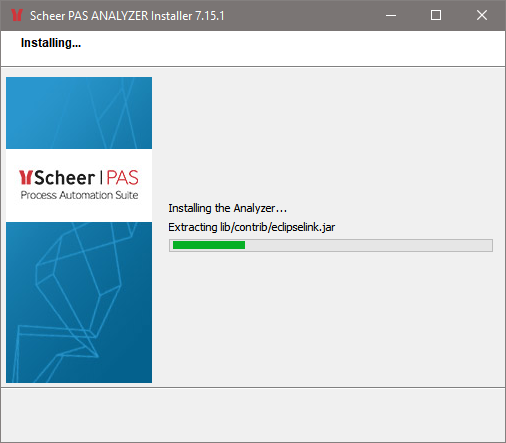
Task: Click the red emblem in the Scheer PAS banner logo
Action: [25, 177]
